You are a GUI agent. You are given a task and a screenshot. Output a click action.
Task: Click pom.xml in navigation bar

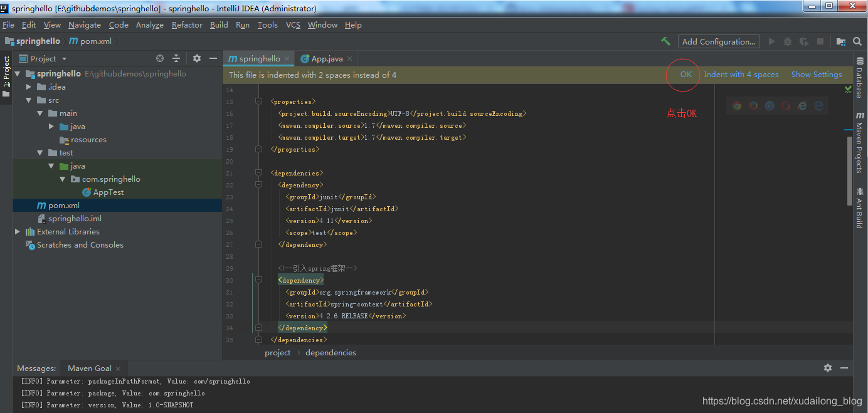point(90,41)
